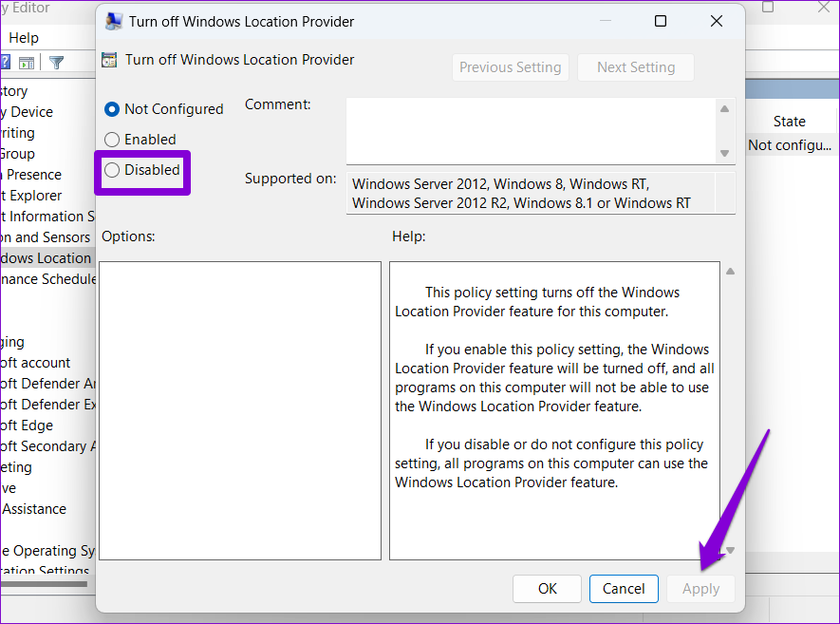The image size is (840, 624).
Task: Select the 'eting' tree item in the editor
Action: pyautogui.click(x=16, y=467)
